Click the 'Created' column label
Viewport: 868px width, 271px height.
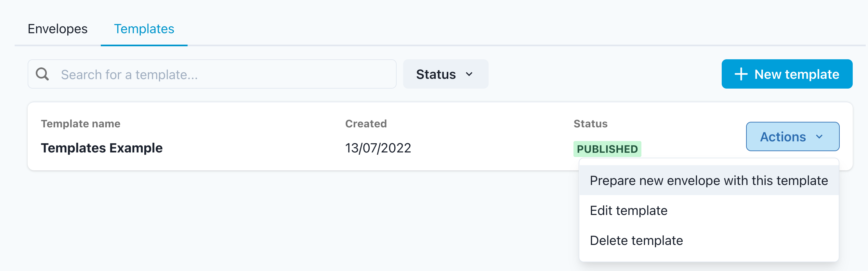(x=366, y=124)
